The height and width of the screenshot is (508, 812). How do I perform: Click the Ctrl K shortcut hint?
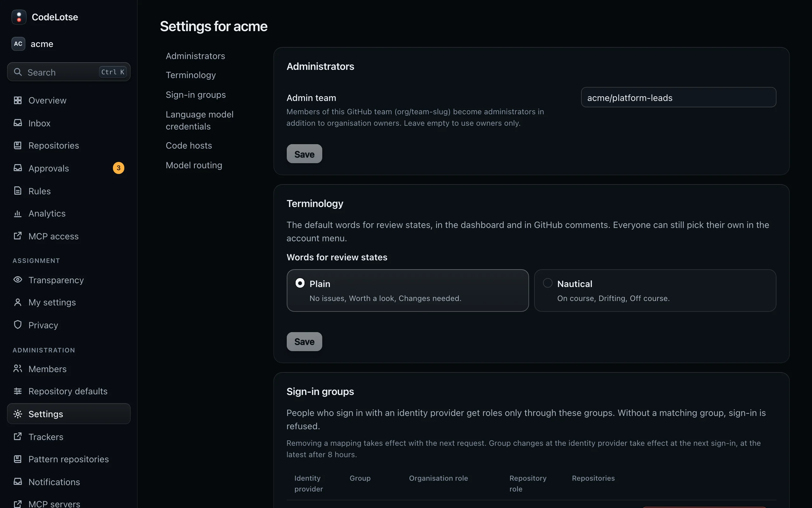(x=113, y=72)
